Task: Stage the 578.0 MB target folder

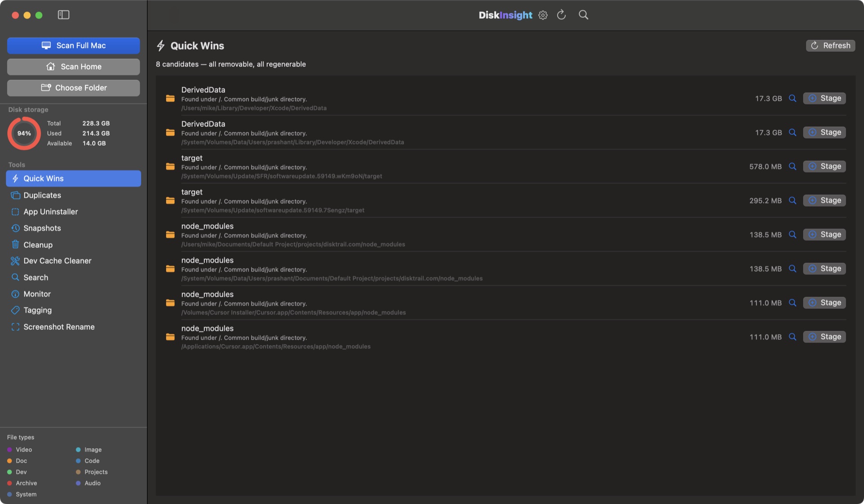Action: tap(824, 166)
